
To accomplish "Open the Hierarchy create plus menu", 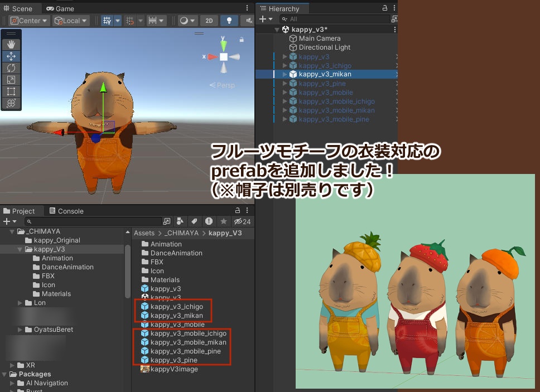I will click(x=266, y=19).
